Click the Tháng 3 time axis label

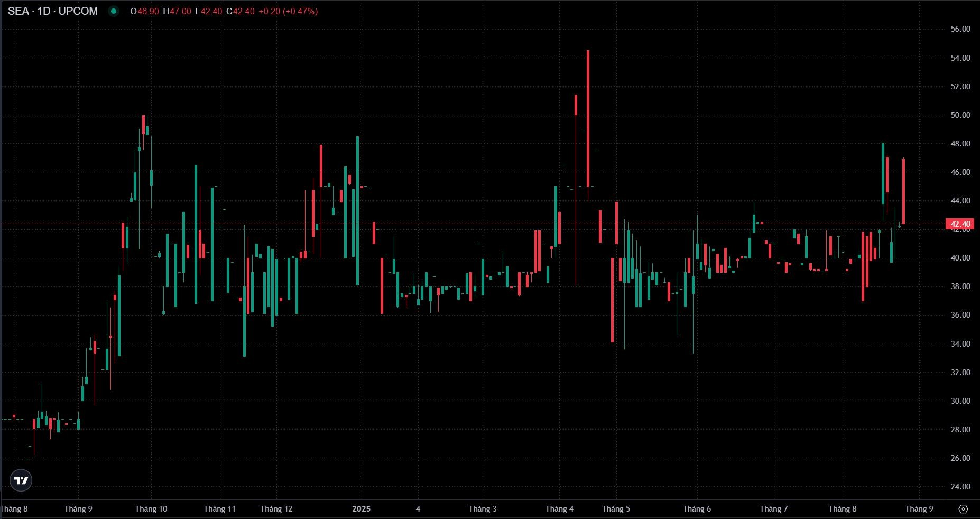pos(482,509)
